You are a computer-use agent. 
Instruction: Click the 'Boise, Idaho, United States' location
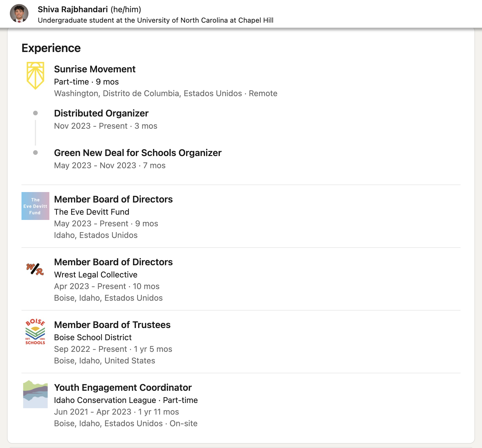[x=105, y=361]
